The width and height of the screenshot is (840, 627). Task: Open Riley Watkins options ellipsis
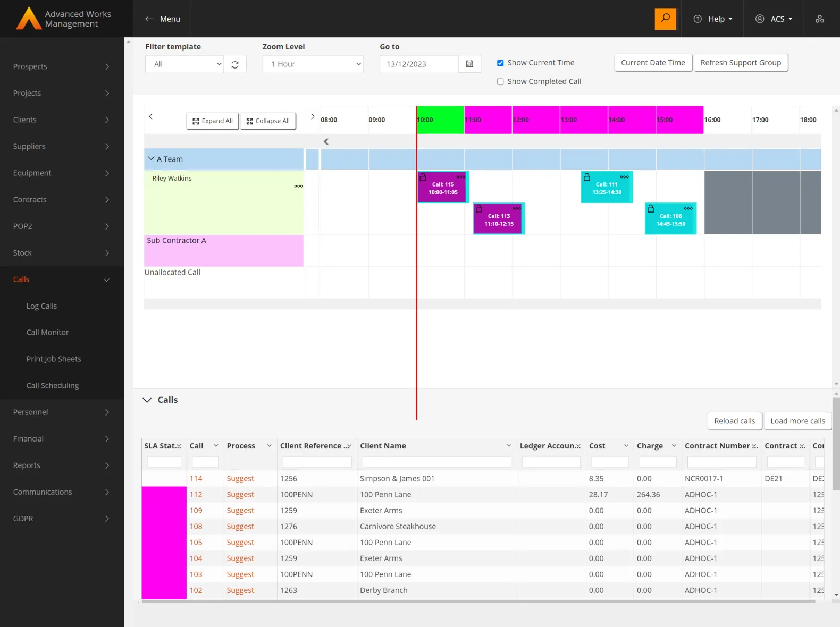click(298, 186)
